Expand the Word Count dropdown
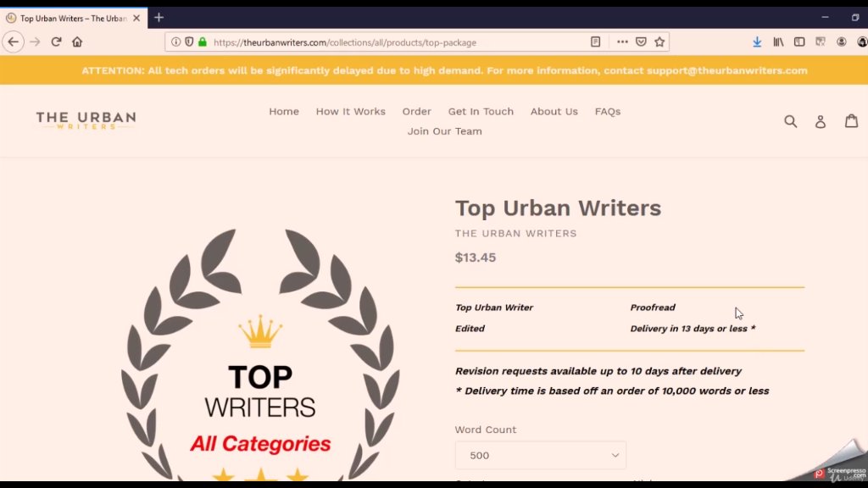Image resolution: width=868 pixels, height=488 pixels. (x=541, y=455)
